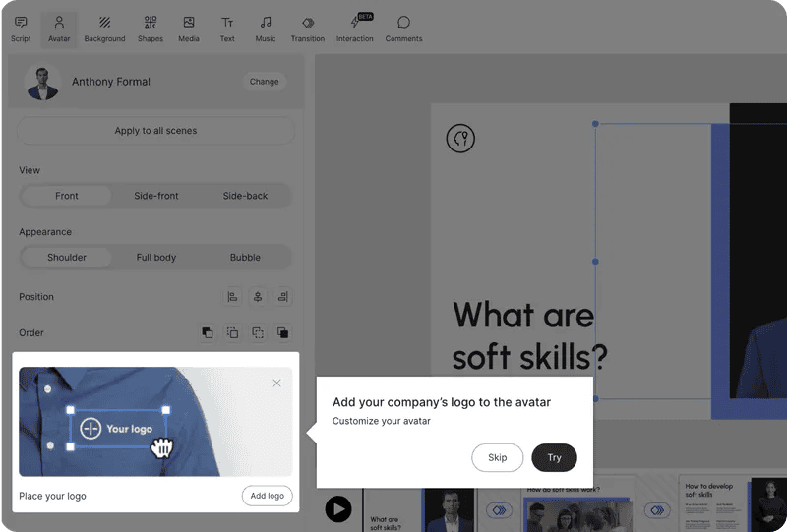Open the Media library

click(189, 29)
